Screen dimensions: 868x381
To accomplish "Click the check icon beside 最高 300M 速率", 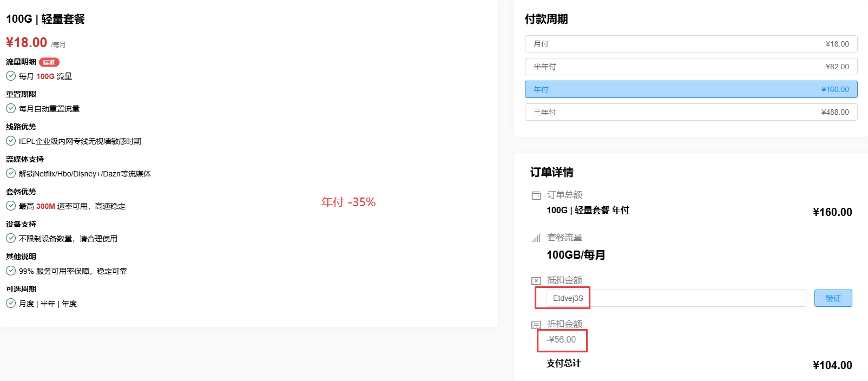I will 11,206.
